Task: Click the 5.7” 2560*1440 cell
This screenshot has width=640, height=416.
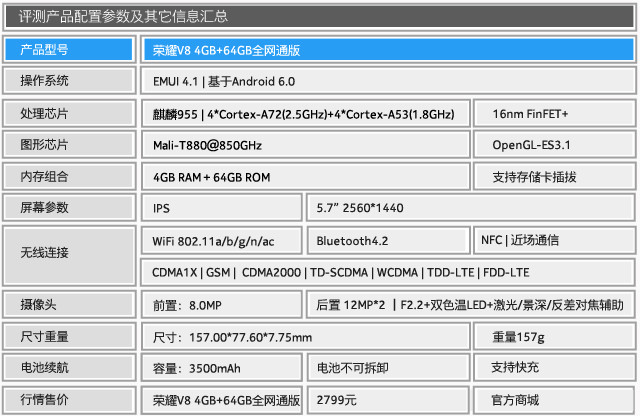Action: (471, 207)
